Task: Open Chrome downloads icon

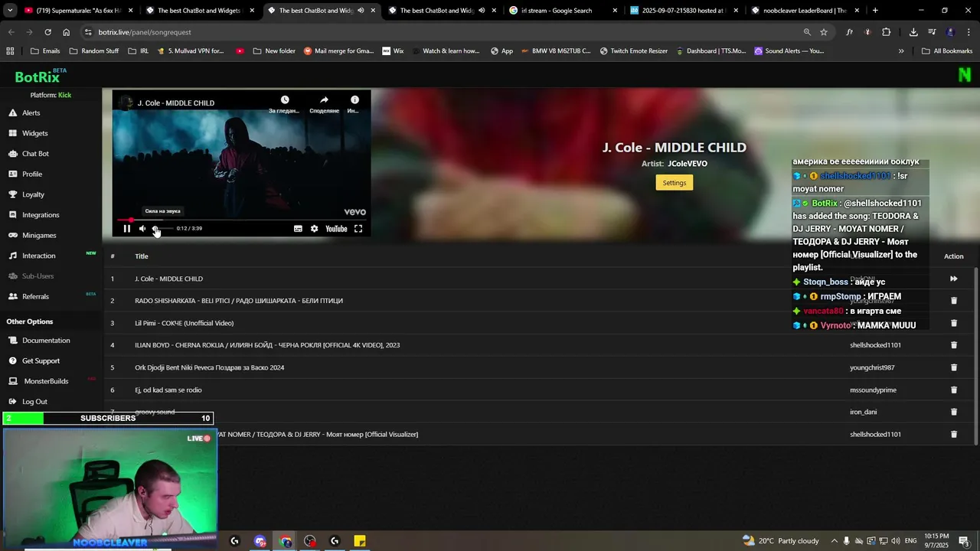Action: (913, 32)
